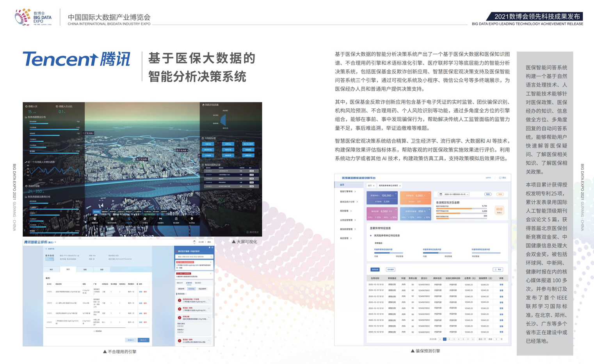Image resolution: width=594 pixels, height=364 pixels.
Task: Click the Big Data Expo logo
Action: (x=33, y=17)
